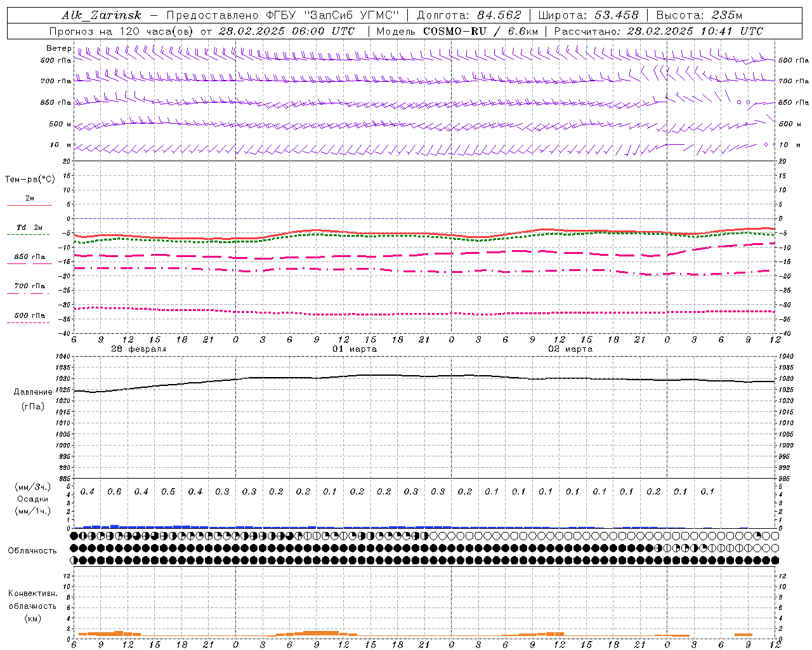Click "700 гПа" in the temperature legend
The width and height of the screenshot is (812, 650).
click(30, 286)
